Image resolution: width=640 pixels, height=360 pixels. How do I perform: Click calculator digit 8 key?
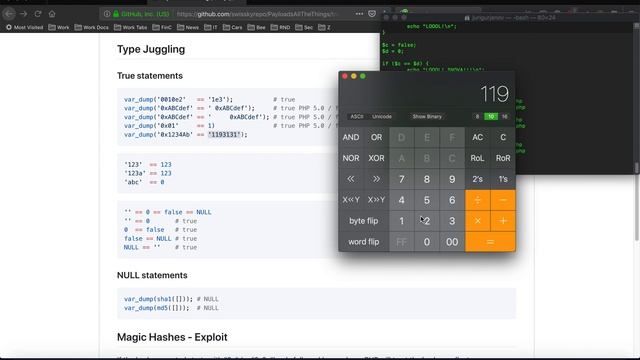click(427, 179)
